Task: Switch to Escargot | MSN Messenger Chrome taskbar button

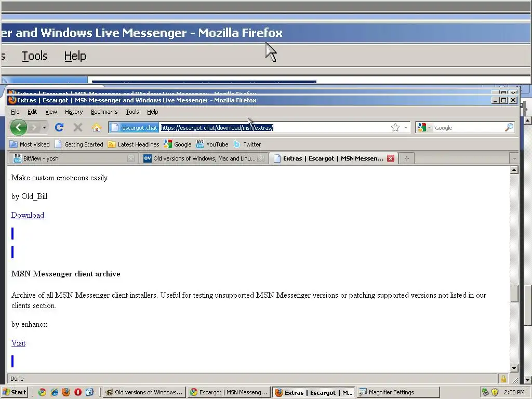Action: [229, 392]
